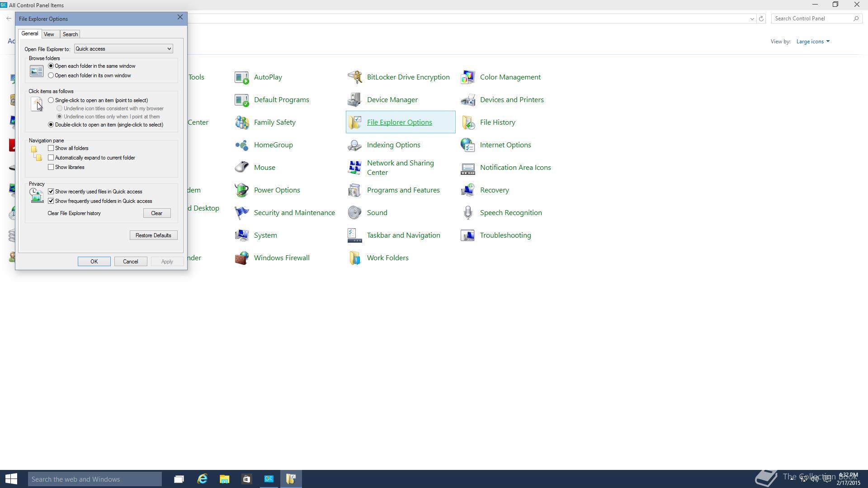868x488 pixels.
Task: Open the Network and Sharing Center icon
Action: [355, 168]
